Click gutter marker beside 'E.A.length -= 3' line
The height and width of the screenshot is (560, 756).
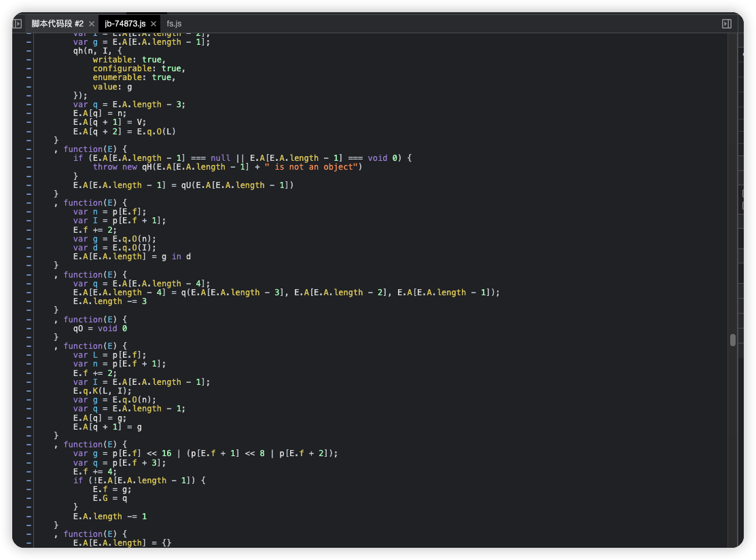click(29, 301)
